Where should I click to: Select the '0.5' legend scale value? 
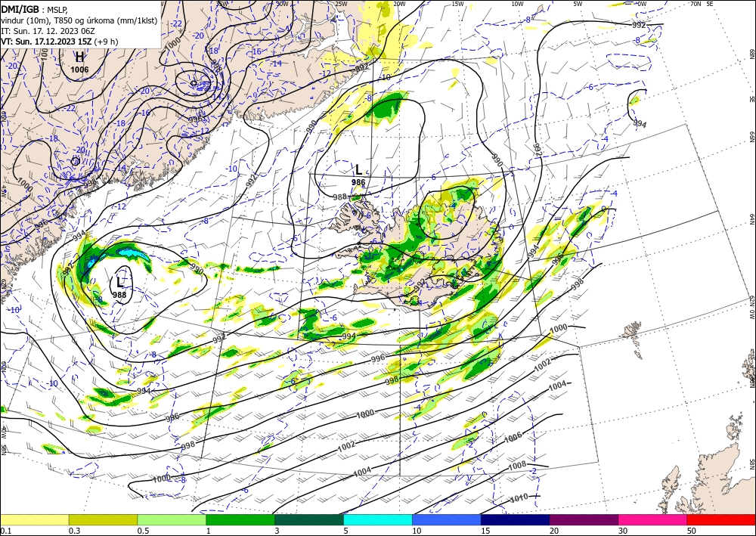(143, 531)
